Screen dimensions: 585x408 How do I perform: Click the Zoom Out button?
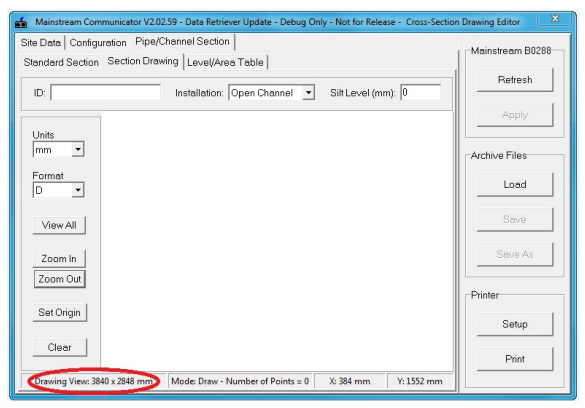tap(60, 279)
